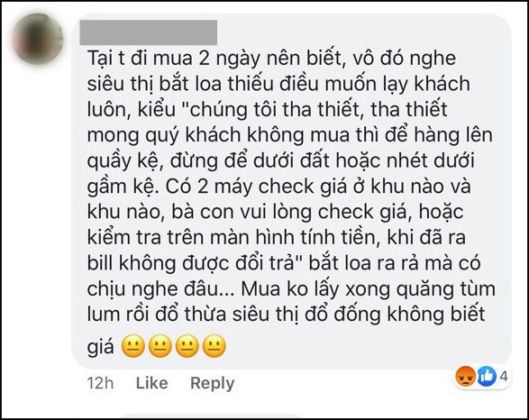This screenshot has width=529, height=420.
Task: Click the blue thumbs-up reaction icon
Action: pyautogui.click(x=487, y=376)
